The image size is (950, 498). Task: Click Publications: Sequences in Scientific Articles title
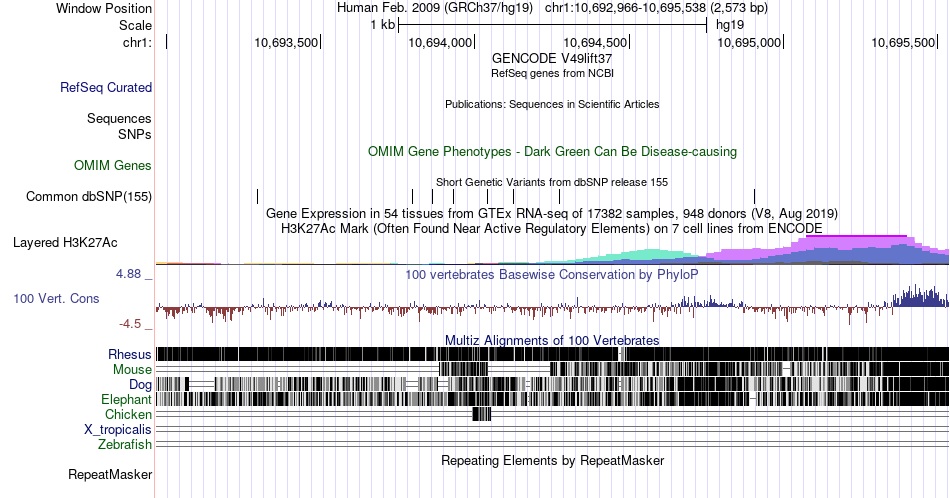coord(552,104)
